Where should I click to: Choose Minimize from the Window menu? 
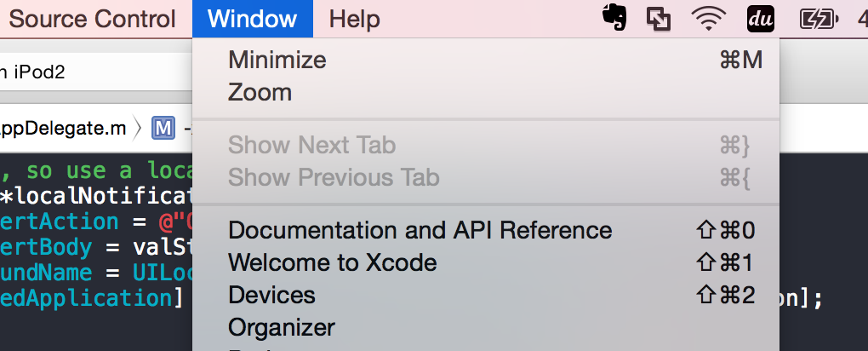[x=486, y=60]
